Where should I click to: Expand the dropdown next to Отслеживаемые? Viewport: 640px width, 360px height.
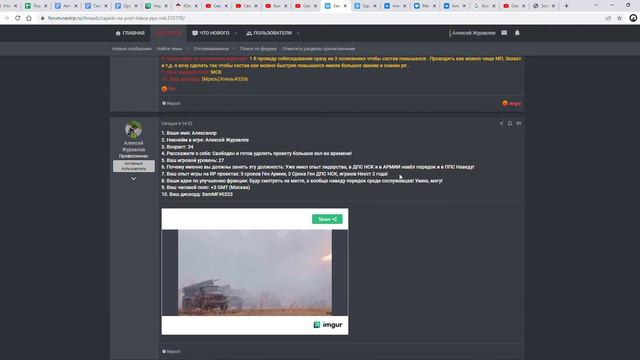pyautogui.click(x=233, y=49)
